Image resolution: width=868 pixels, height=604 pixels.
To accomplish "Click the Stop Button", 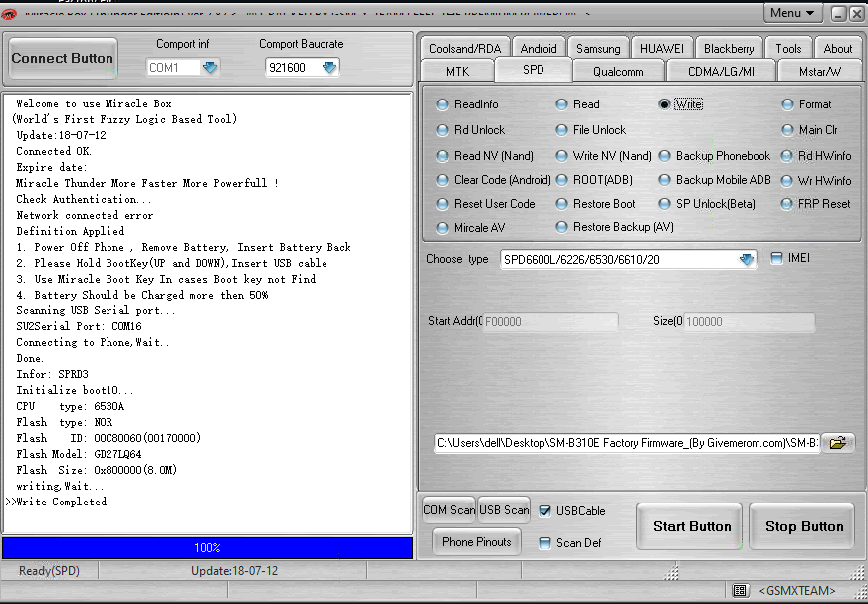I will click(803, 526).
